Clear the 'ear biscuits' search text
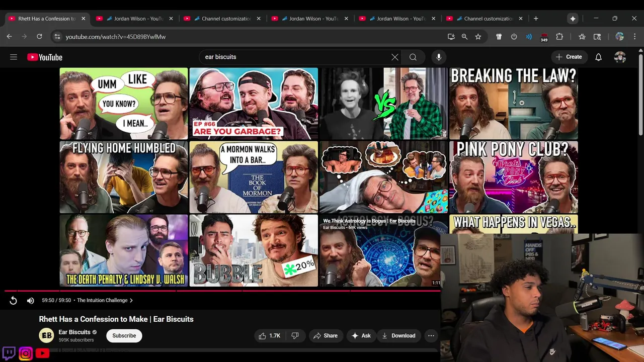Viewport: 644px width, 362px height. [x=395, y=57]
